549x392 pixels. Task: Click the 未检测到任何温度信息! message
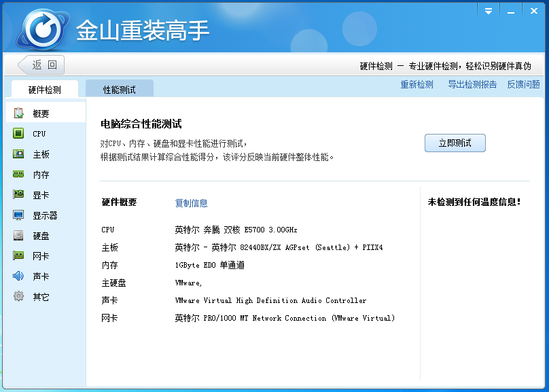point(474,202)
